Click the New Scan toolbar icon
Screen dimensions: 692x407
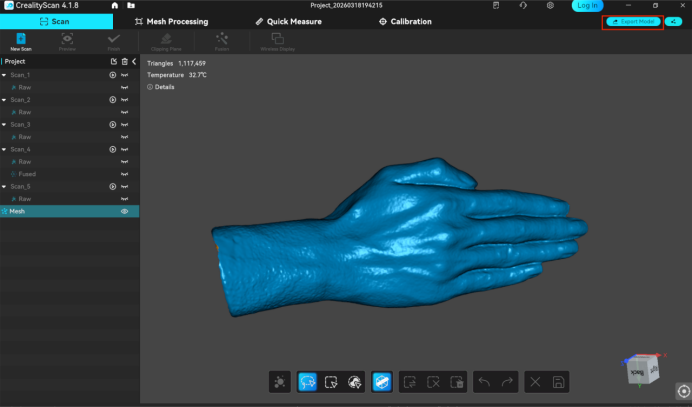pyautogui.click(x=20, y=40)
